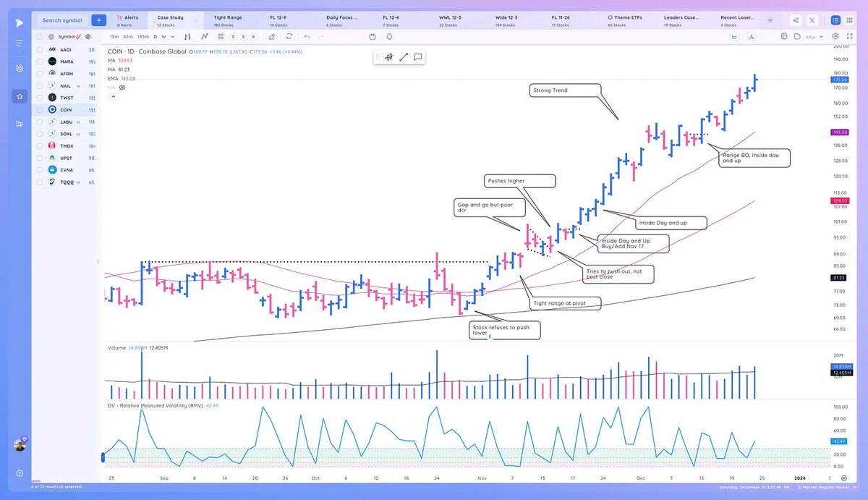This screenshot has width=868, height=500.
Task: Select the trend line drawing tool
Action: [x=404, y=57]
